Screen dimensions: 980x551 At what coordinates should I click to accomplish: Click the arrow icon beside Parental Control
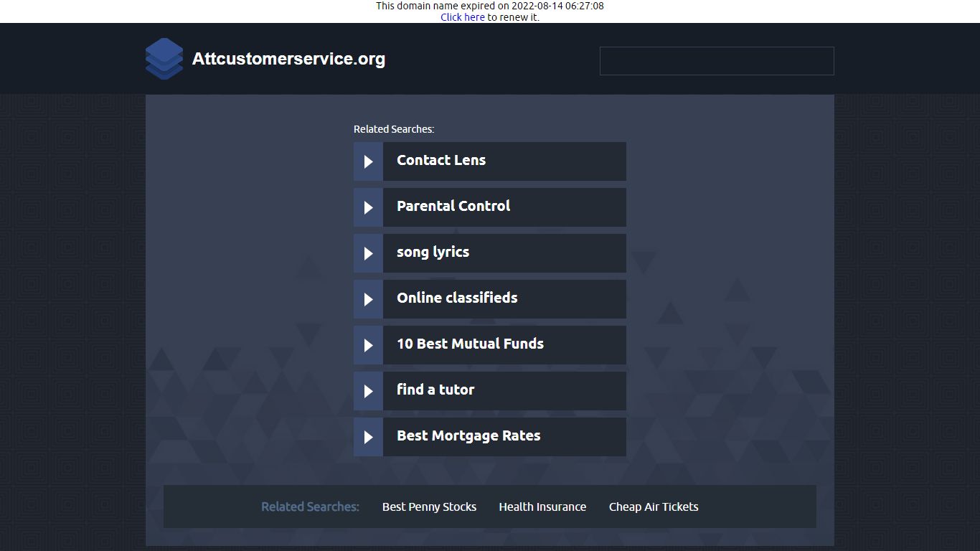coord(368,207)
